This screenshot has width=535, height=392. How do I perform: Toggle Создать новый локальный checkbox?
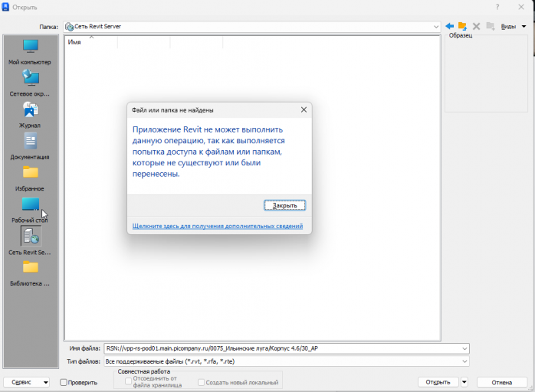coord(202,383)
